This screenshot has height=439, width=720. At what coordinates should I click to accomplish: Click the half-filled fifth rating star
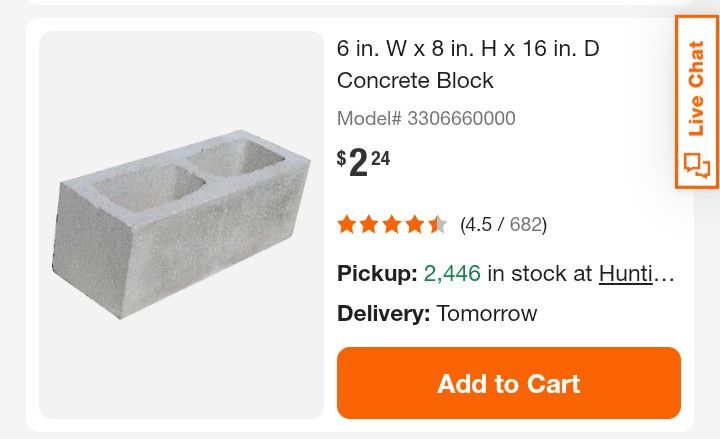437,224
